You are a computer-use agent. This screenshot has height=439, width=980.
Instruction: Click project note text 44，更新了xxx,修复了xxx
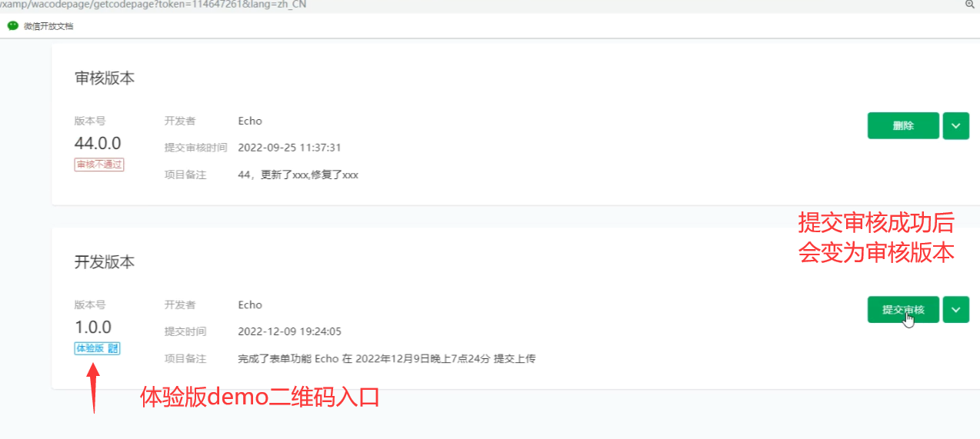coord(298,175)
